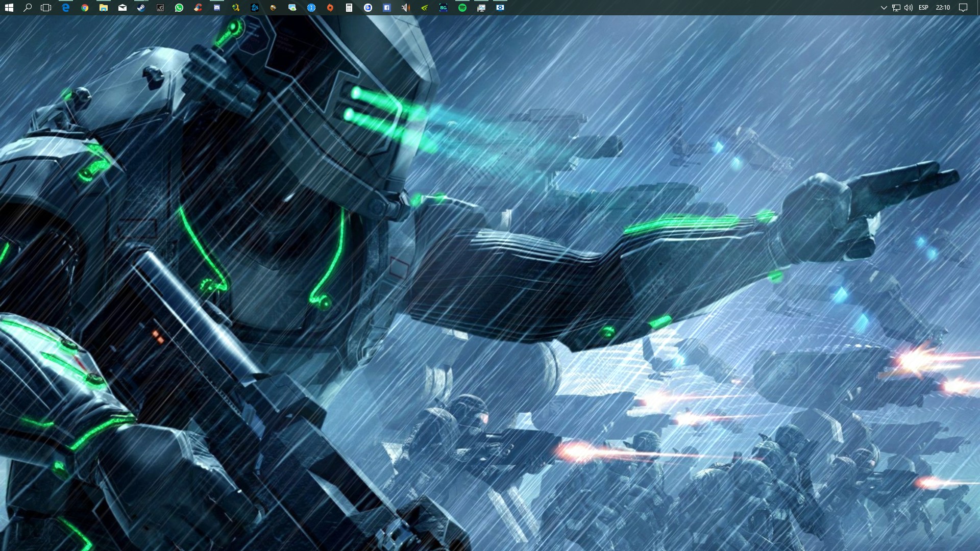
Task: Open the Windows Start menu
Action: 9,8
